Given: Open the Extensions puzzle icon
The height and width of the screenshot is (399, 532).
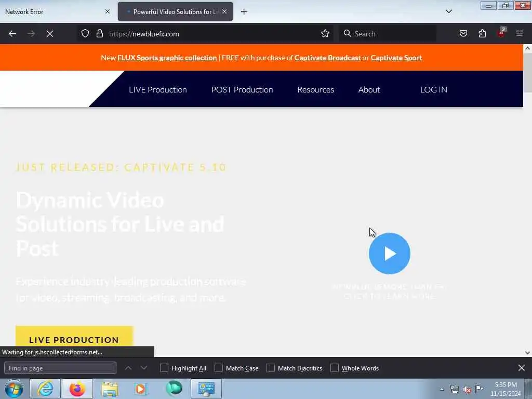Looking at the screenshot, I should click(x=482, y=33).
